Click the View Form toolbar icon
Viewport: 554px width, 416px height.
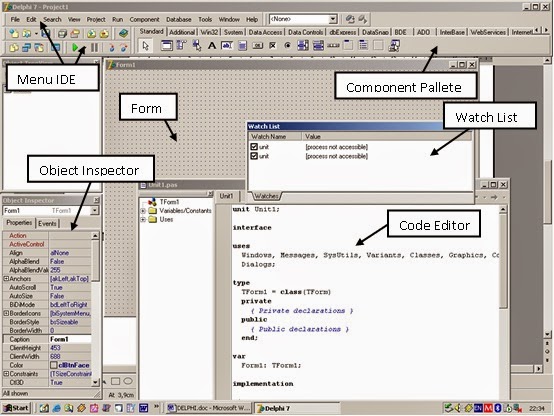point(26,47)
